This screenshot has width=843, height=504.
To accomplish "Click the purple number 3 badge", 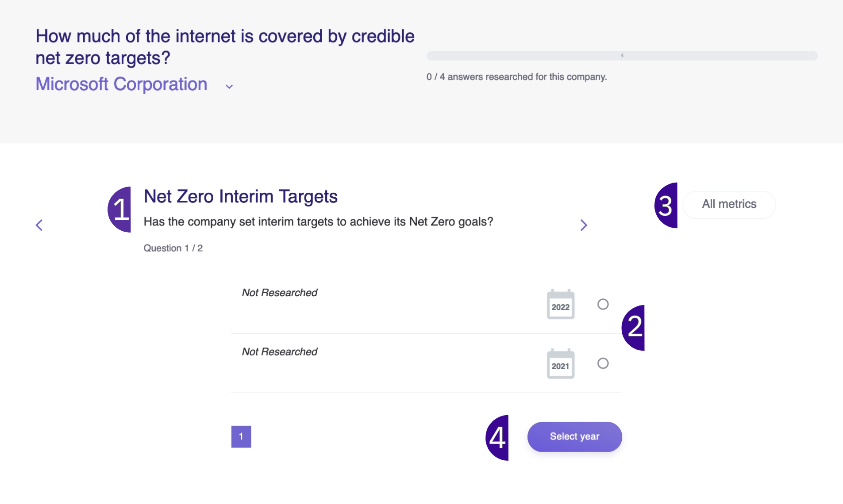I will click(x=666, y=205).
